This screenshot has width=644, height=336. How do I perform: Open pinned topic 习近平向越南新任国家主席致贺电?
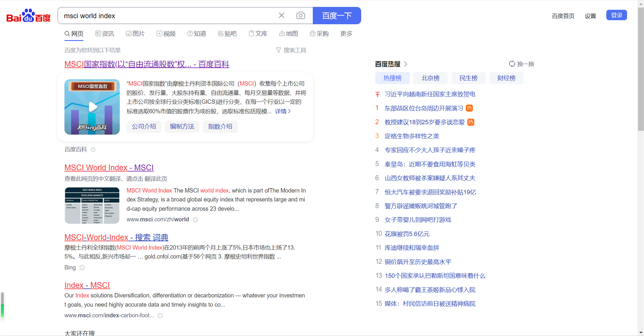click(x=430, y=94)
